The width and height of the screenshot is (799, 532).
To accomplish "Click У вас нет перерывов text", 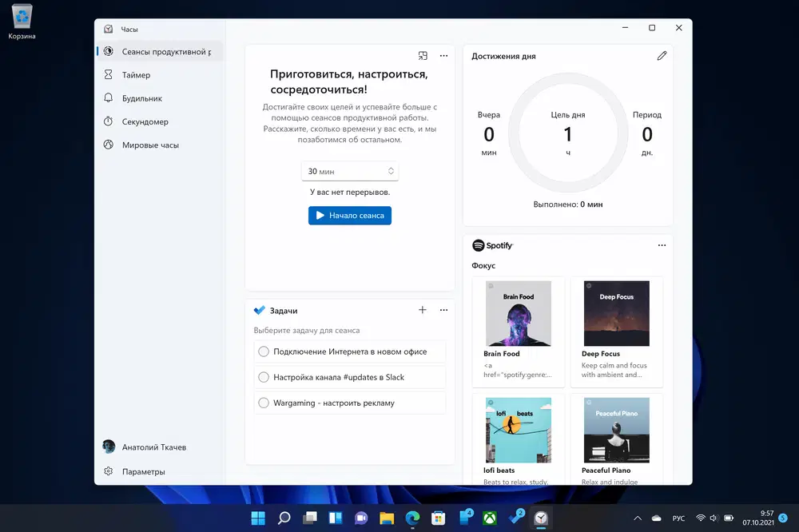I will click(350, 192).
